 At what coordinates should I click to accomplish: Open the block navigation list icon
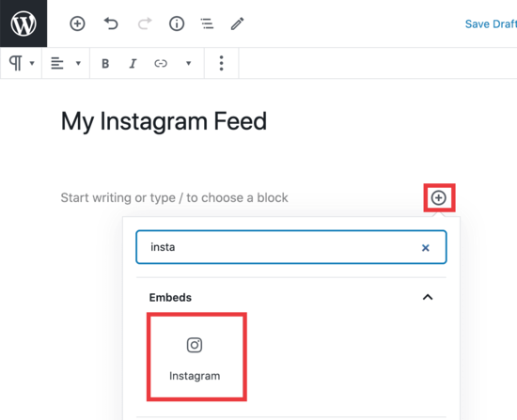[x=207, y=23]
